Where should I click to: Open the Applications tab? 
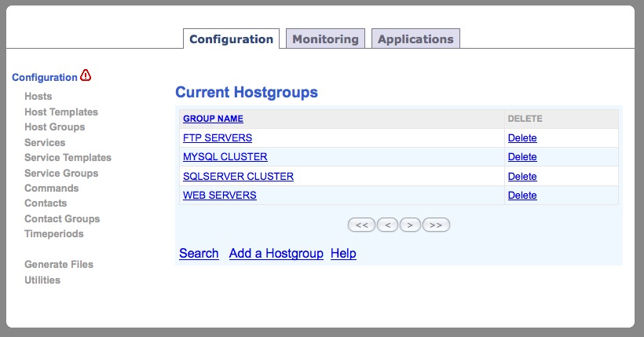coord(415,38)
